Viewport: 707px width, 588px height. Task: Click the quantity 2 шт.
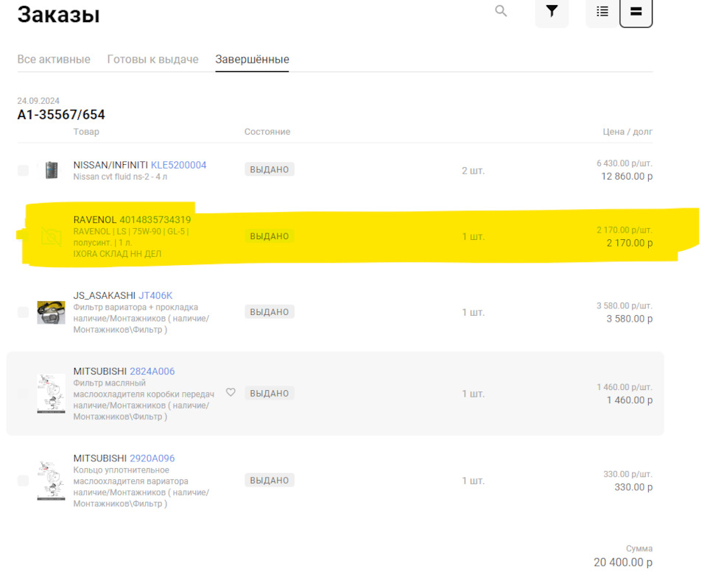[x=473, y=170]
